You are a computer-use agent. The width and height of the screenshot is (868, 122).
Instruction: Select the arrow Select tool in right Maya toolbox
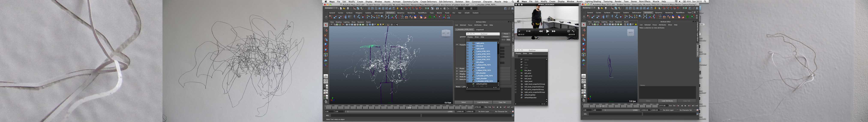click(584, 25)
